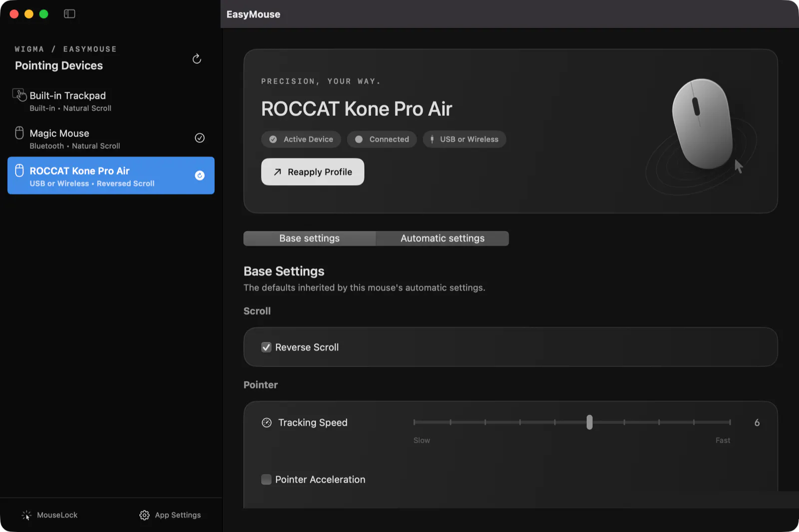Select the Base settings tab
Image resolution: width=799 pixels, height=532 pixels.
310,239
